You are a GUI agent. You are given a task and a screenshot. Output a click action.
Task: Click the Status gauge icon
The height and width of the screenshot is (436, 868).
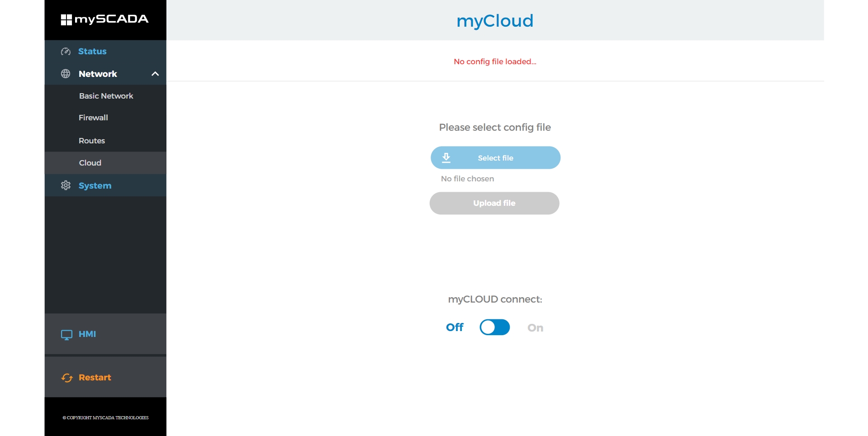click(66, 52)
